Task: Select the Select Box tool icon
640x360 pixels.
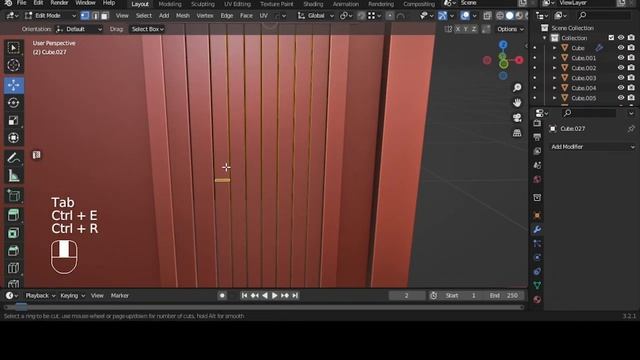Action: pyautogui.click(x=13, y=48)
